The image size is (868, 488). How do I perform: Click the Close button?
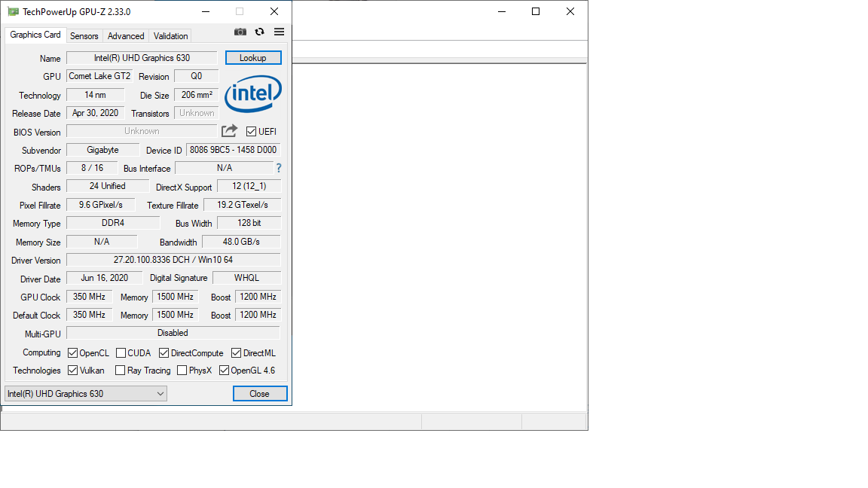click(260, 393)
